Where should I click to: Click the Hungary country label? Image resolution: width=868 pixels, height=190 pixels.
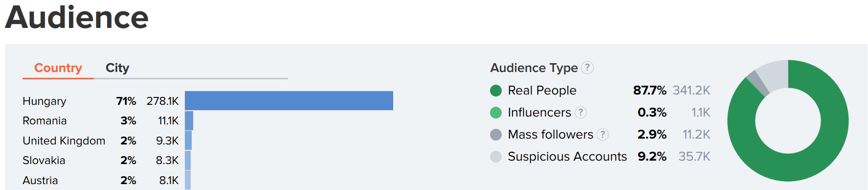(x=45, y=101)
